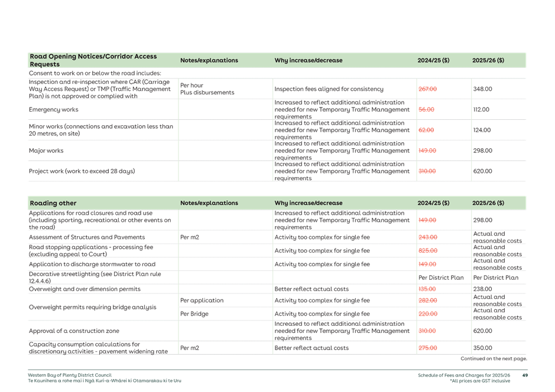555x392 pixels.
Task: Click the 2025/26 fee for Emergency works
Action: tap(481, 110)
